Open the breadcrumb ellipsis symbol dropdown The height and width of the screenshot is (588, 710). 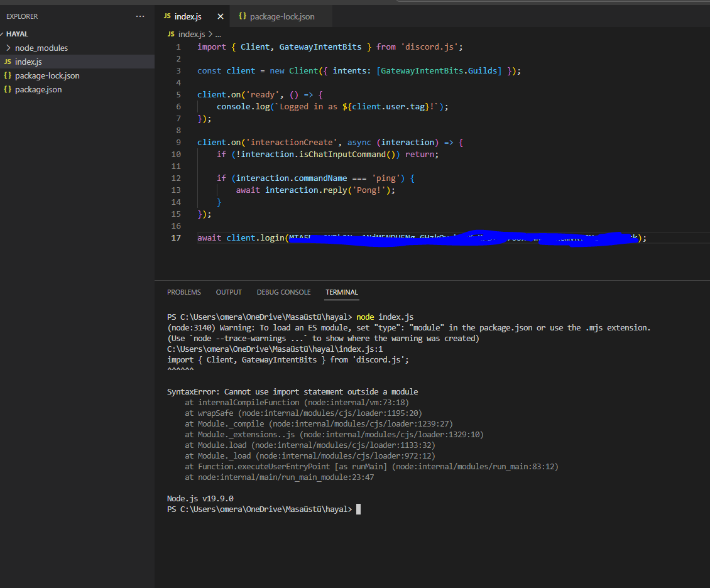(x=218, y=34)
